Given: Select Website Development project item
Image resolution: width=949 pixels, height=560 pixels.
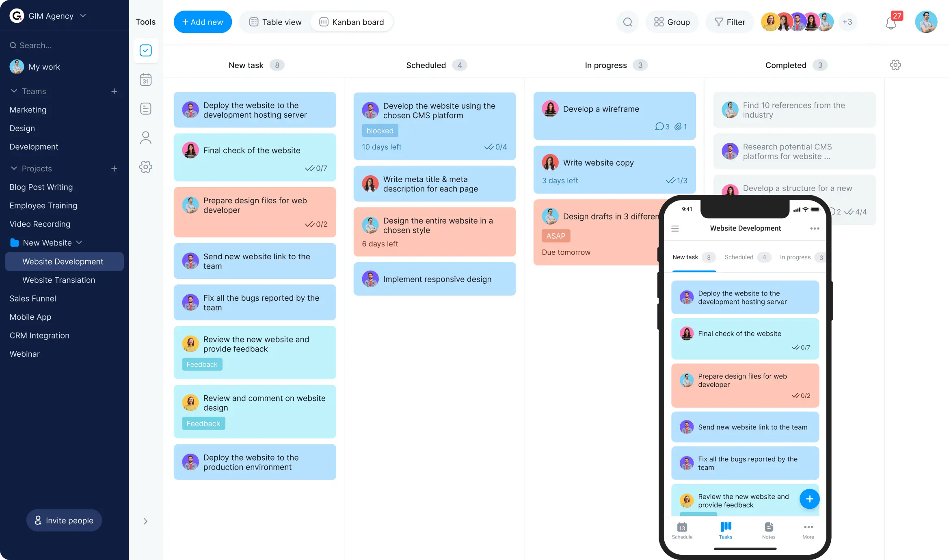Looking at the screenshot, I should coord(63,261).
